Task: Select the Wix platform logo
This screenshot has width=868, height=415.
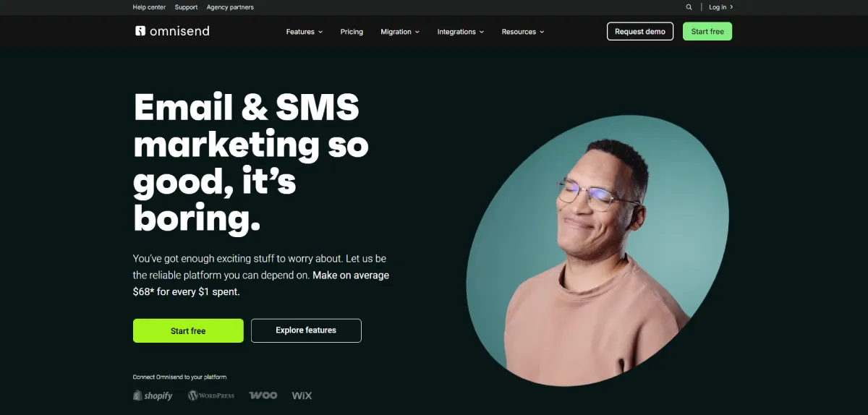Action: (x=302, y=395)
